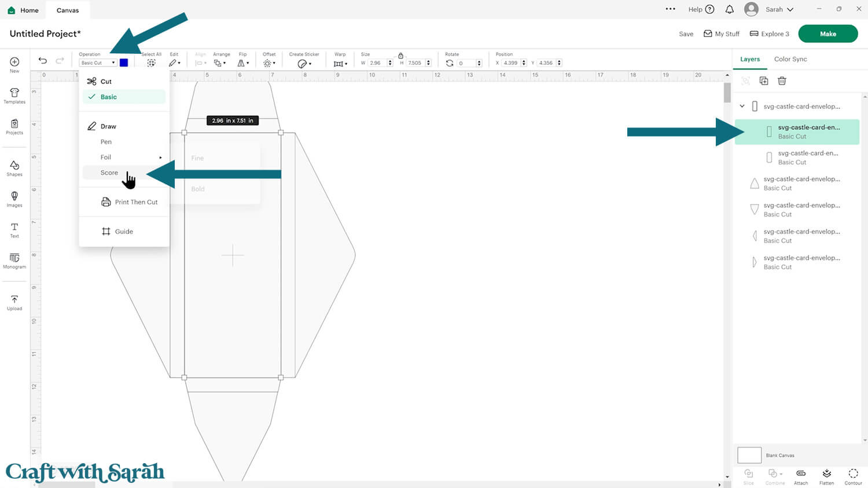Click the X position field
Screen dimensions: 868x488
511,63
